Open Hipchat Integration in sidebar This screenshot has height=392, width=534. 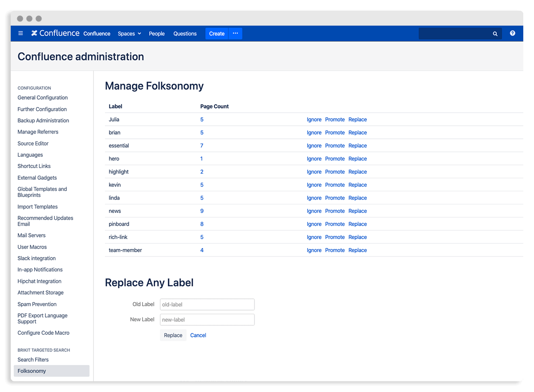coord(40,281)
